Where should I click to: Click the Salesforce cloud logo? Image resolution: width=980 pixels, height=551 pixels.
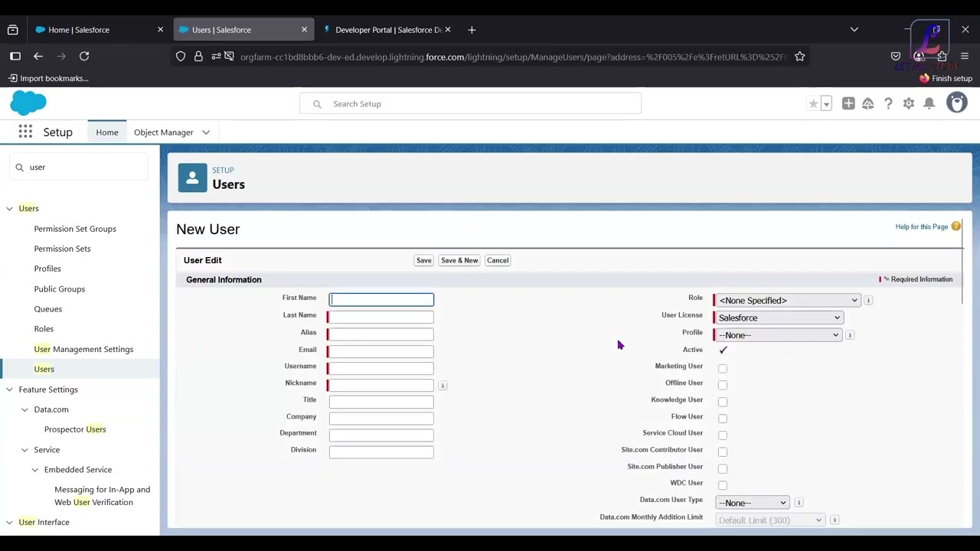click(x=28, y=103)
